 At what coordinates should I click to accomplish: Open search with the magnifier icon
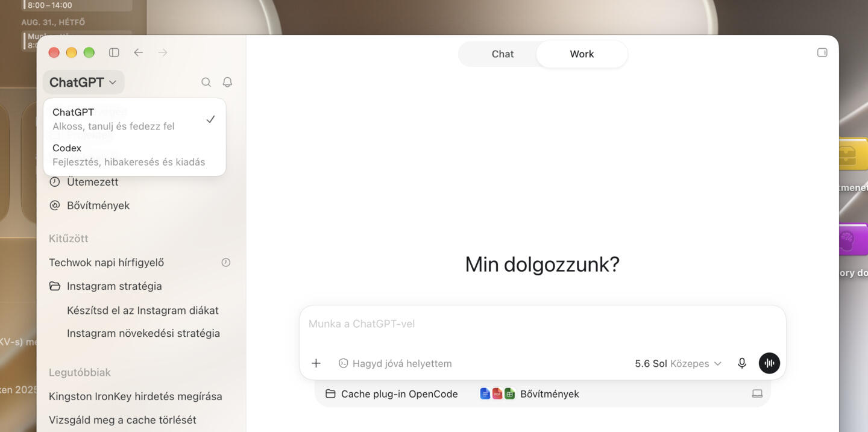coord(206,82)
